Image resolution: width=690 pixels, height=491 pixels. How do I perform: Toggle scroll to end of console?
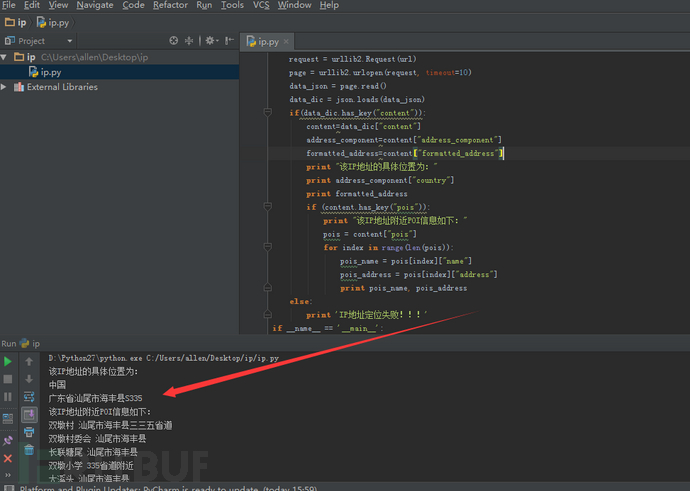(x=29, y=414)
